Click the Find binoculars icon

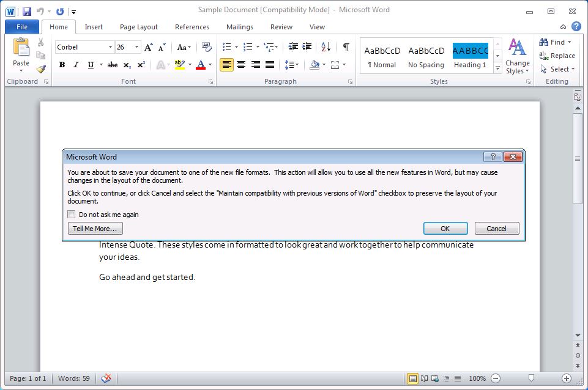click(544, 42)
